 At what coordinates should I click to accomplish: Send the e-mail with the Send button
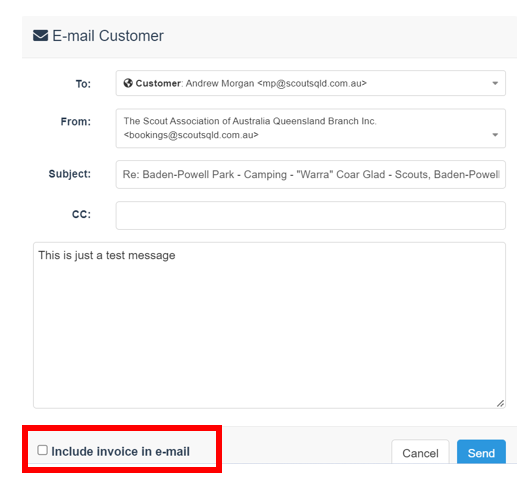pos(481,452)
